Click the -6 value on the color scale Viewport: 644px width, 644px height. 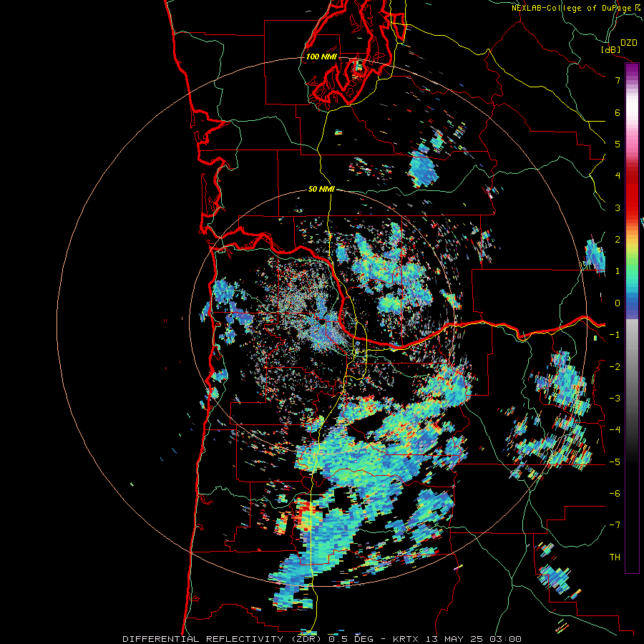[x=615, y=494]
